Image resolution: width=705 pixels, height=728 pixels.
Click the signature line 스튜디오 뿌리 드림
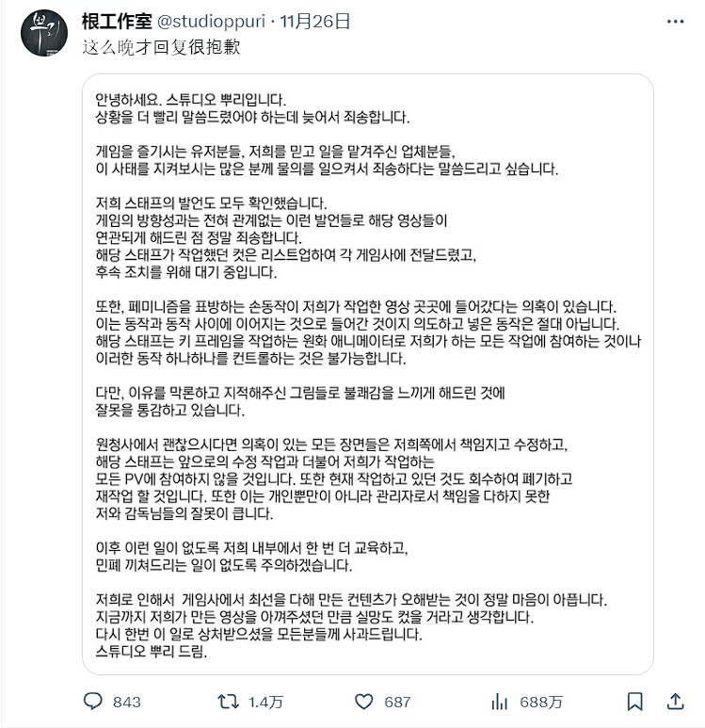tap(151, 651)
